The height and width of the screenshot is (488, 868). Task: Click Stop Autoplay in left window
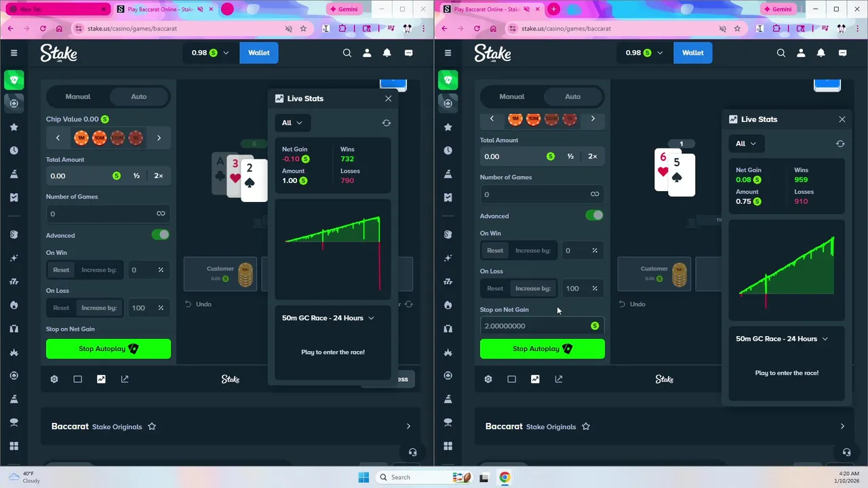coord(108,348)
